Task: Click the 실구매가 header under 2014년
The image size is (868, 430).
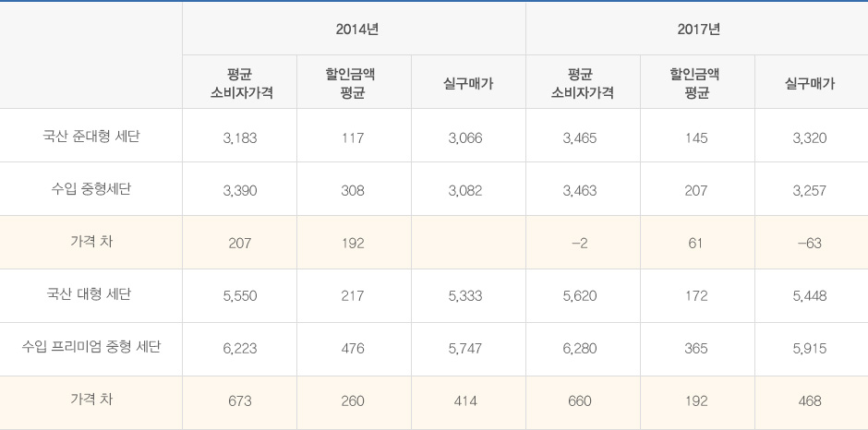Action: (468, 83)
